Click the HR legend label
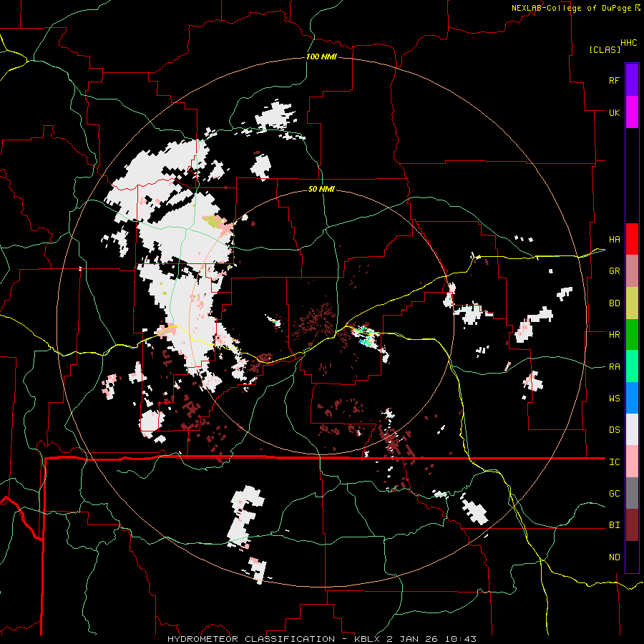 coord(614,335)
